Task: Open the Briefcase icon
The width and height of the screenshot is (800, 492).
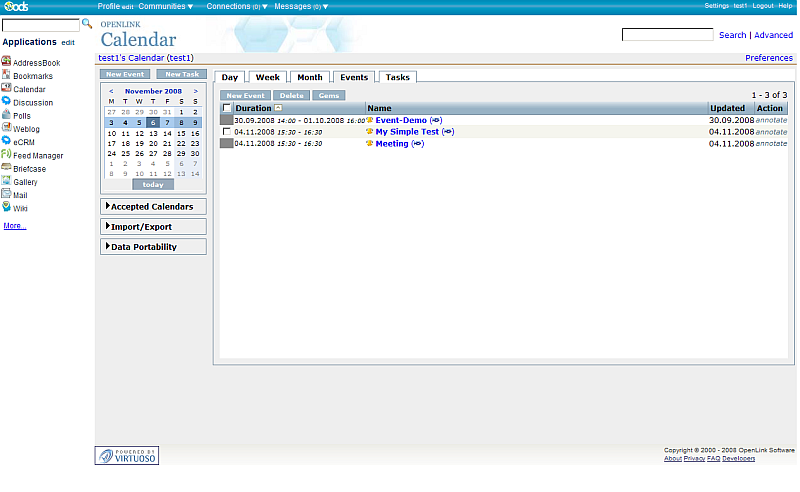Action: pos(6,168)
